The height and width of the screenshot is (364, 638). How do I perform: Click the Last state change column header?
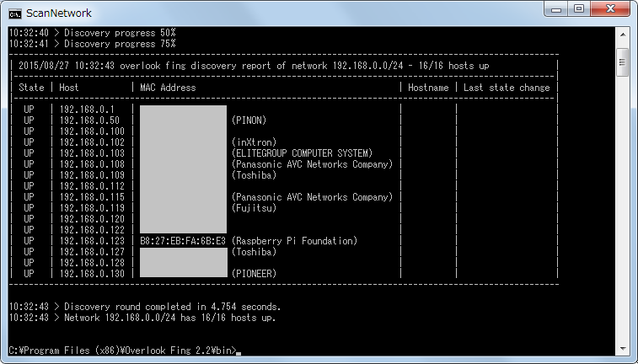(507, 88)
